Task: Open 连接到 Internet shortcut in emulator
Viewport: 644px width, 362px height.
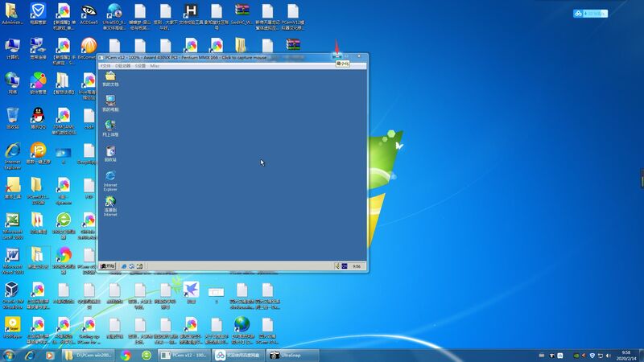Action: pos(109,203)
